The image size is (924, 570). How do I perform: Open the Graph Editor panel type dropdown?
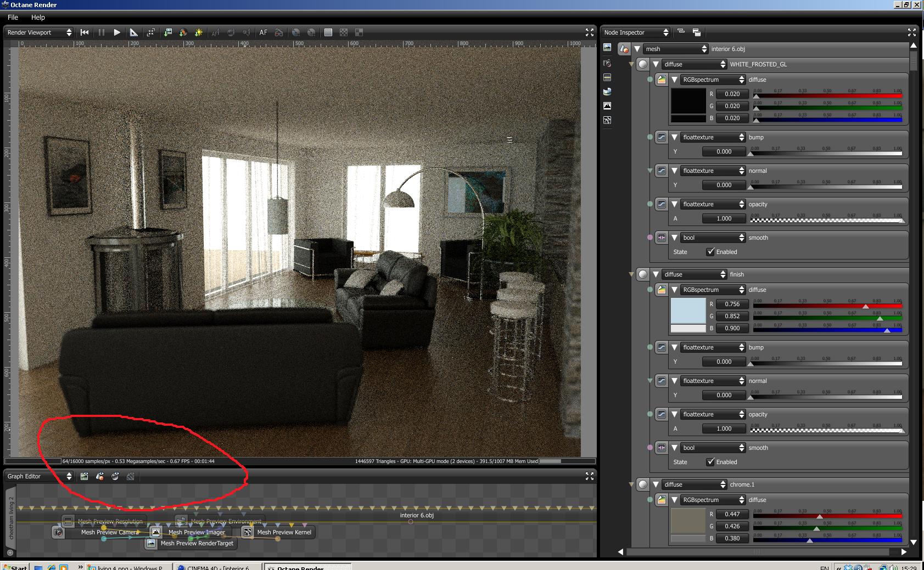39,476
